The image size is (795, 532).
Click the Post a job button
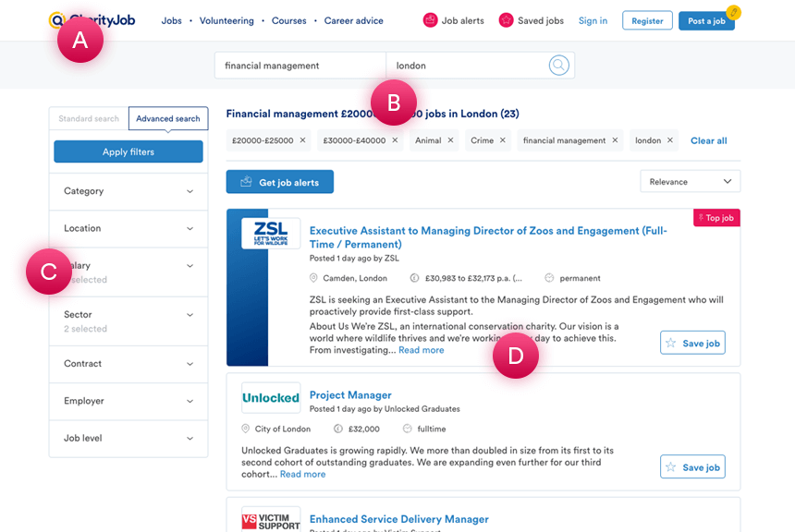(x=706, y=20)
